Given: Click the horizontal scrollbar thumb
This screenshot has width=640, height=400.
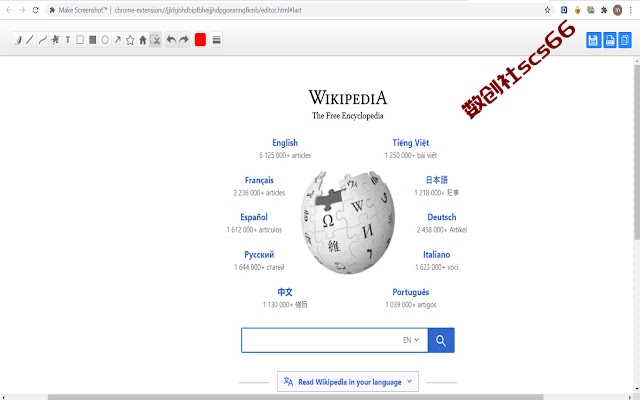Looking at the screenshot, I should (296, 397).
